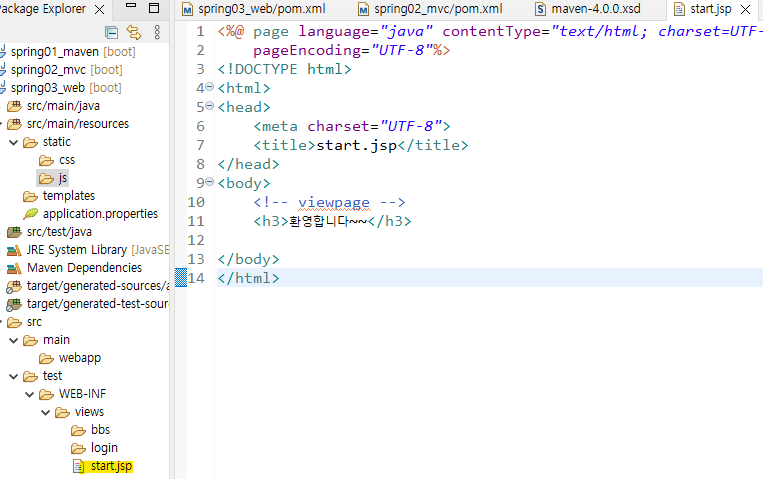This screenshot has width=763, height=479.
Task: Click the meta charset UTF-8 line
Action: tap(352, 126)
